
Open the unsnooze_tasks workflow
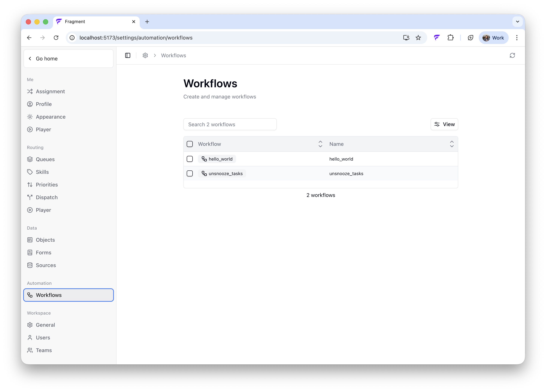click(x=222, y=173)
